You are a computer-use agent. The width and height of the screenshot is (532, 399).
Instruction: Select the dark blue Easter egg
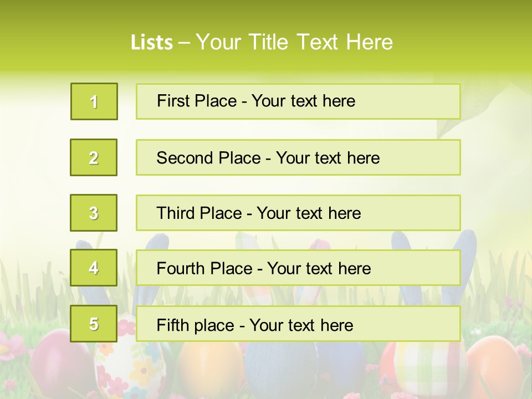tap(281, 370)
